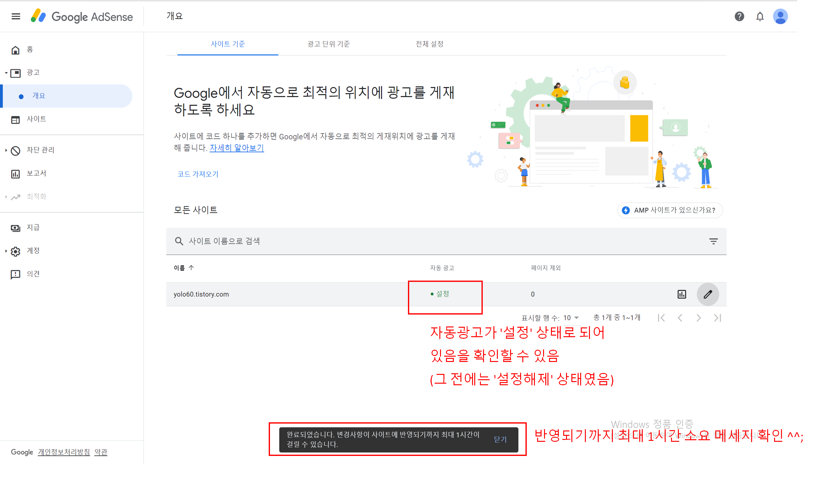The width and height of the screenshot is (825, 504).
Task: Collapse the 광고 section arrow
Action: coord(6,73)
